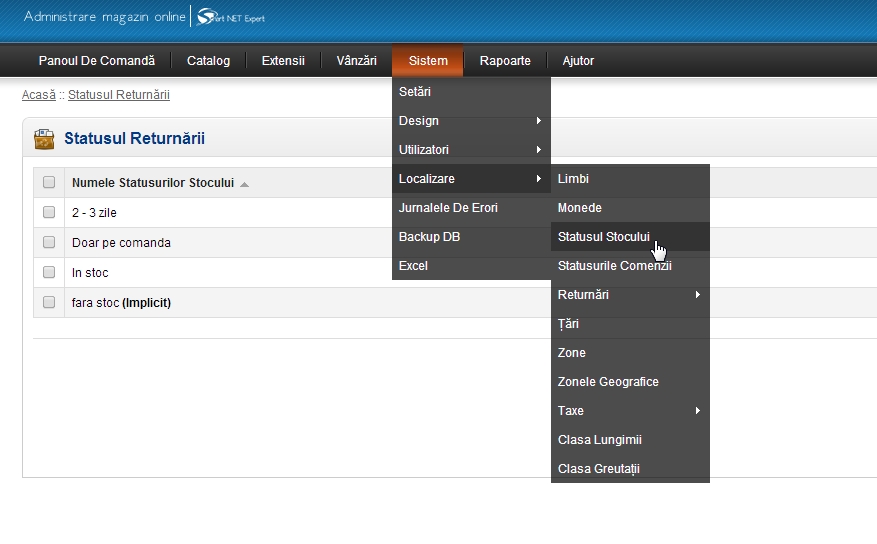Click the Statusul Returnării box icon

(x=44, y=139)
